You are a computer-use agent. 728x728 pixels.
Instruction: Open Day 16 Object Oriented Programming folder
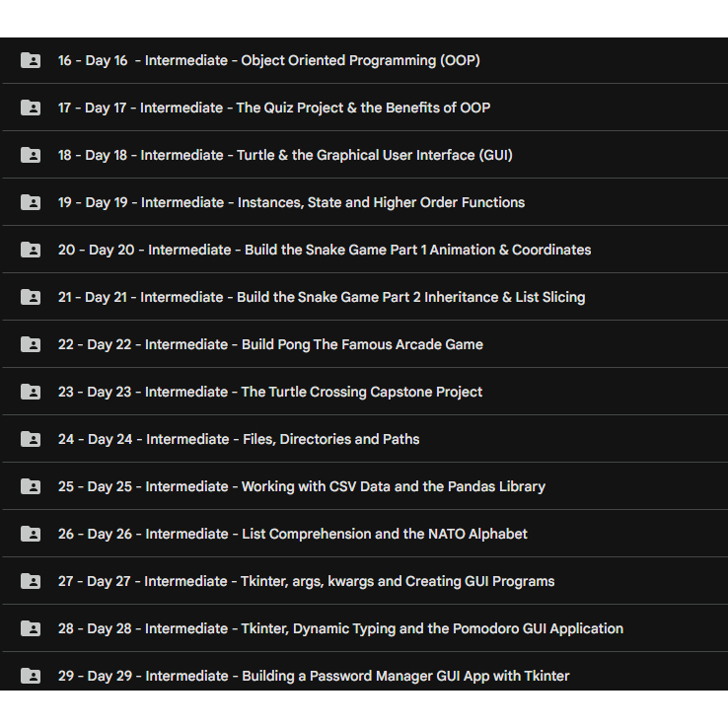tap(268, 60)
